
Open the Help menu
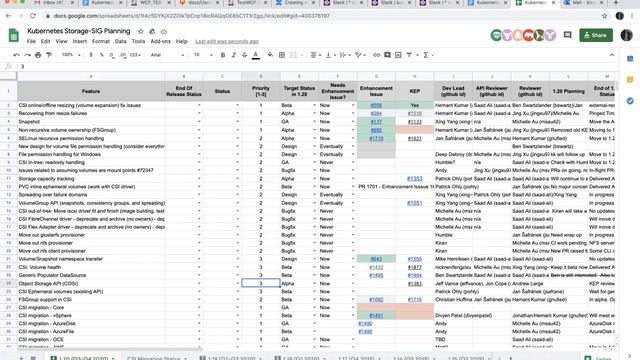click(x=182, y=42)
